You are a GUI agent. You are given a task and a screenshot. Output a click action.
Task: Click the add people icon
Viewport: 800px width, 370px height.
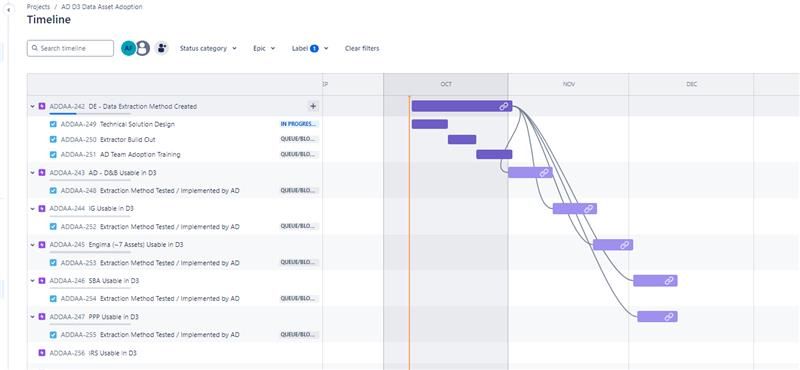point(162,48)
